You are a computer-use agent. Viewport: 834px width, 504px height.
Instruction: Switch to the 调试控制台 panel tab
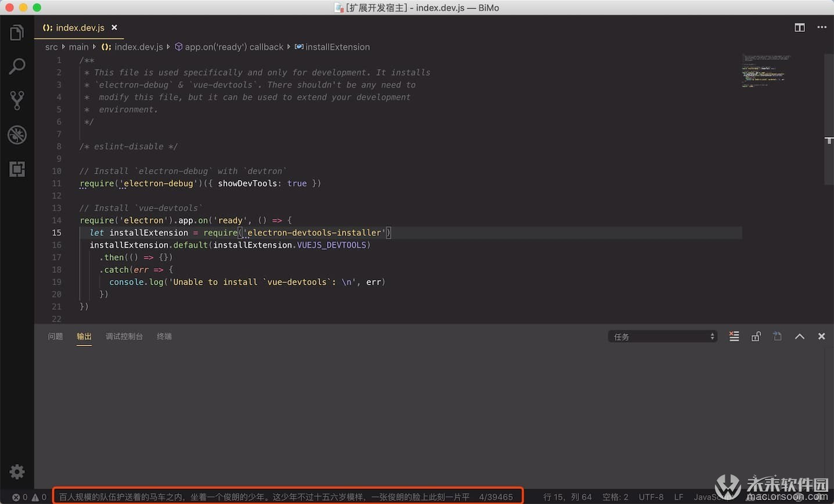pyautogui.click(x=124, y=336)
